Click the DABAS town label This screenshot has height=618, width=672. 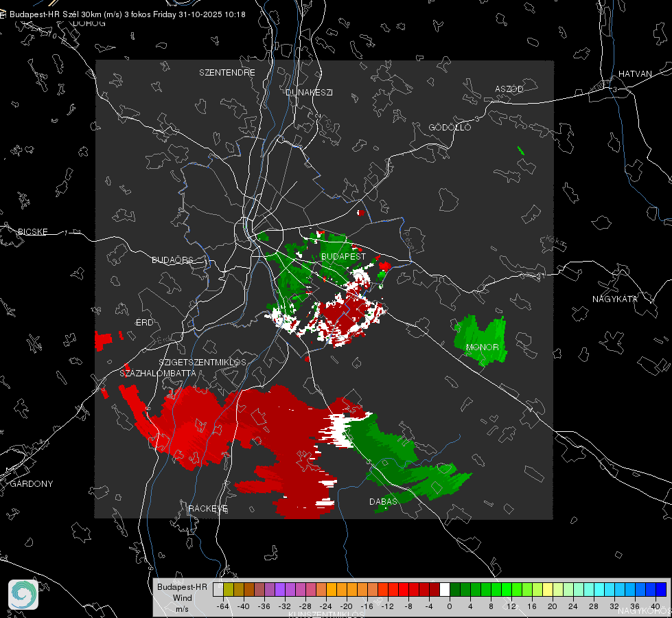(383, 501)
